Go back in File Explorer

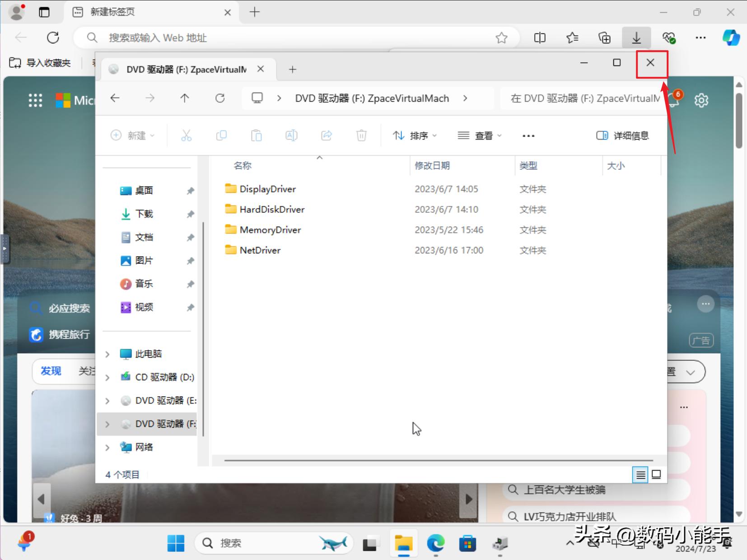click(115, 98)
